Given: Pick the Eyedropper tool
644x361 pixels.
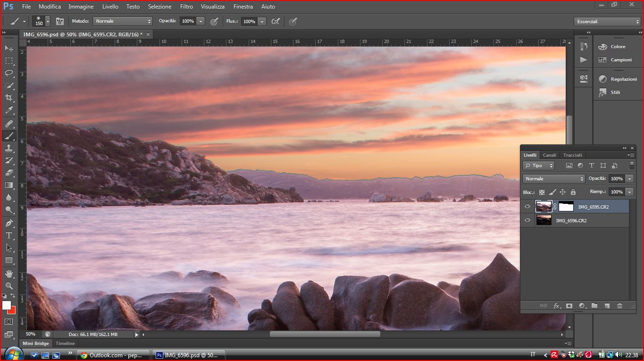Looking at the screenshot, I should click(9, 110).
